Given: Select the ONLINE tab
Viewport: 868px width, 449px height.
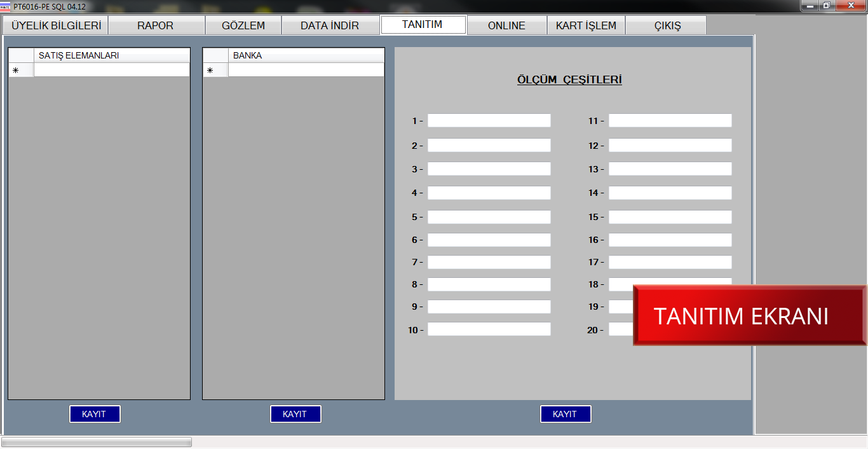Looking at the screenshot, I should pyautogui.click(x=506, y=25).
